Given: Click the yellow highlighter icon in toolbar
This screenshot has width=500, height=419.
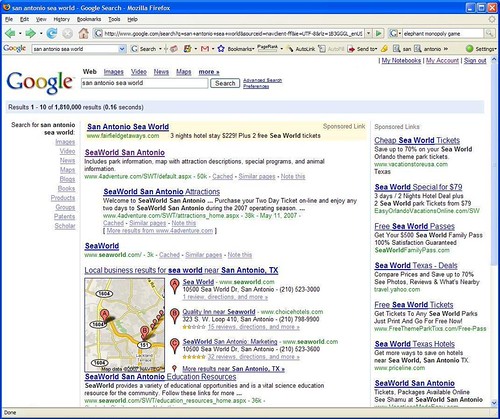Looking at the screenshot, I should tap(384, 49).
